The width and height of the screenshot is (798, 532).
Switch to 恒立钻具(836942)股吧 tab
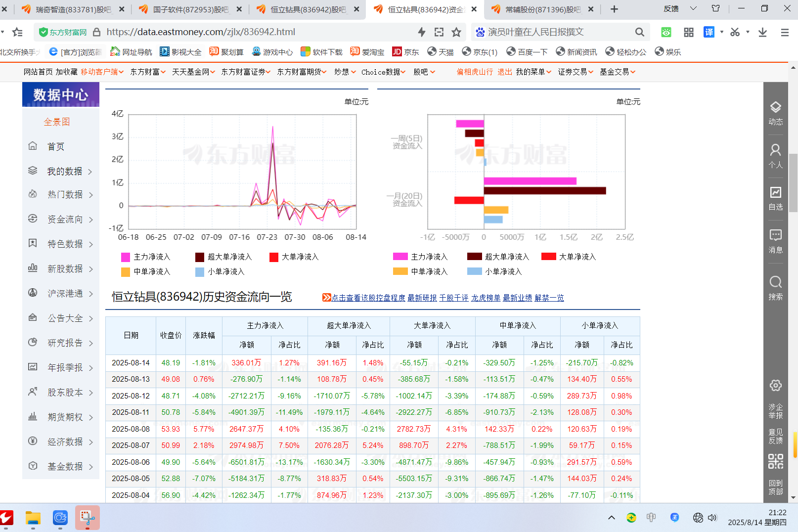tap(302, 9)
